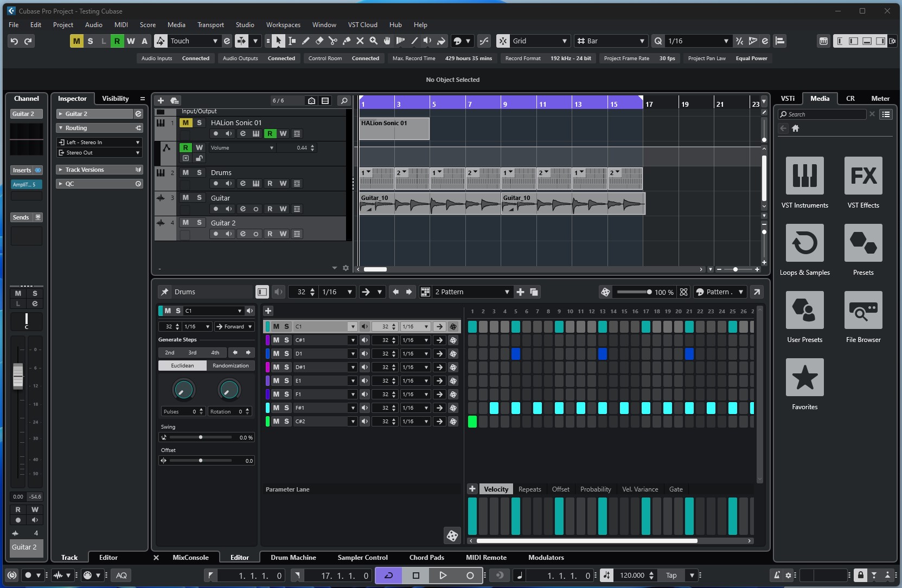Click the dice randomize icon in Parameter Lane
Screen dimensions: 902x588
tap(452, 536)
